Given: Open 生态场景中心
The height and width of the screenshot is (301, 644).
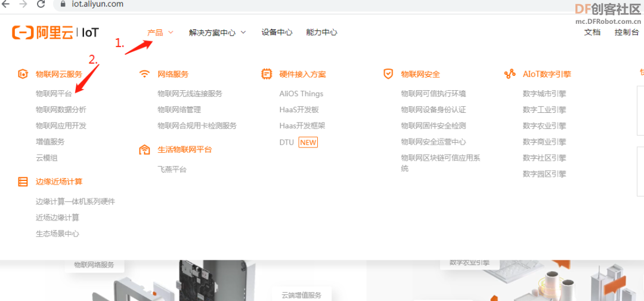Looking at the screenshot, I should pyautogui.click(x=57, y=234).
